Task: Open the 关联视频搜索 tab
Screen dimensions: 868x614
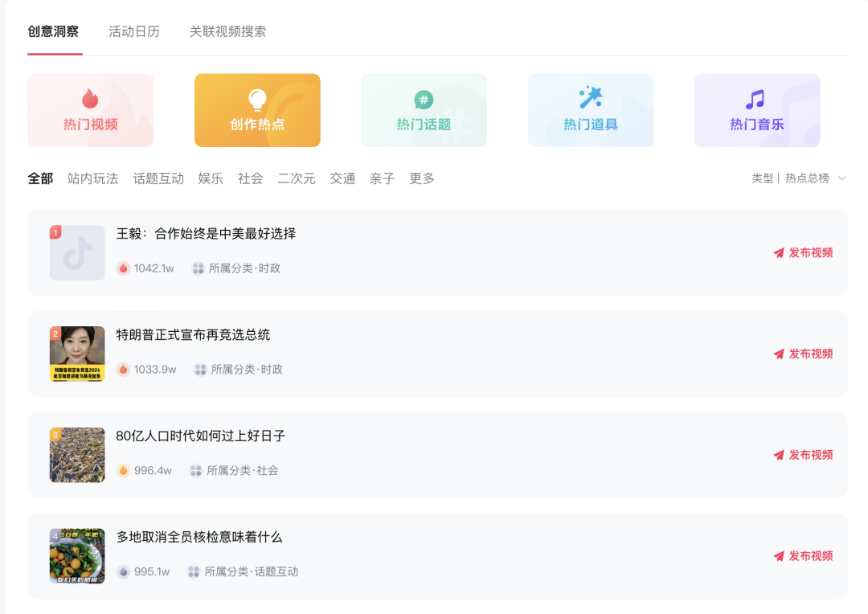Action: (x=227, y=31)
